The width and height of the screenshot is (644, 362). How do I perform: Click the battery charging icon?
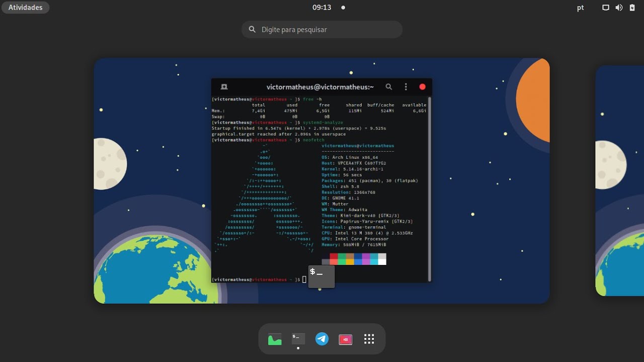(632, 8)
